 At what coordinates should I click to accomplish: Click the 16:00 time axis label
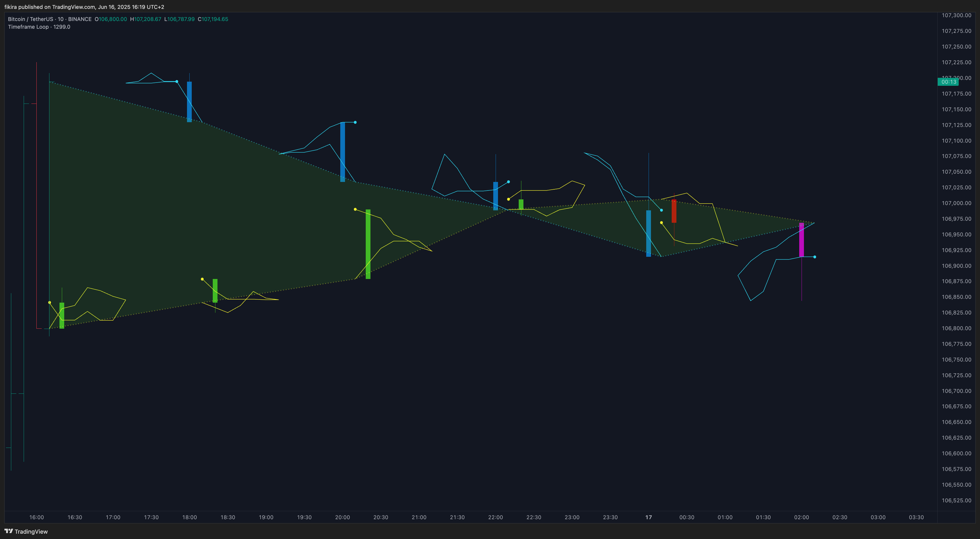tap(36, 517)
